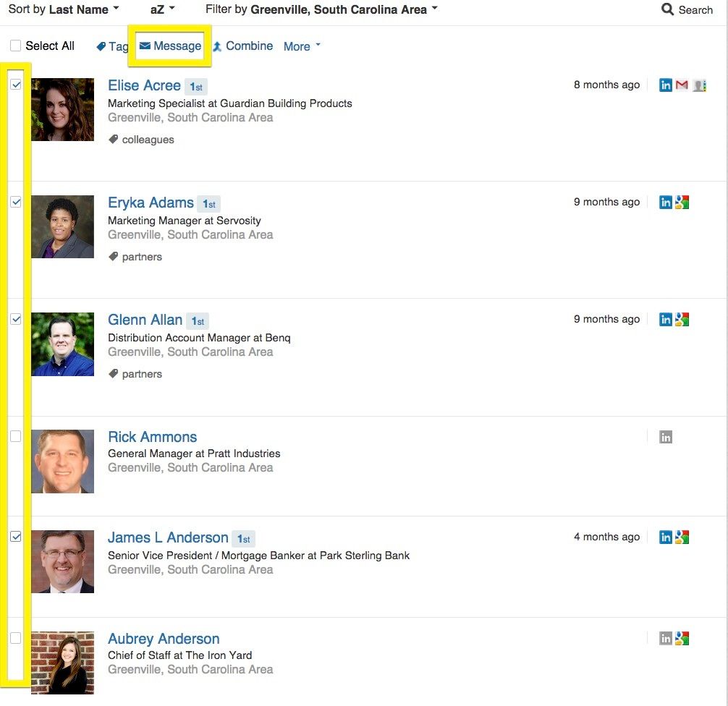
Task: Click Glenn Allan's Google contacts icon
Action: pos(682,320)
